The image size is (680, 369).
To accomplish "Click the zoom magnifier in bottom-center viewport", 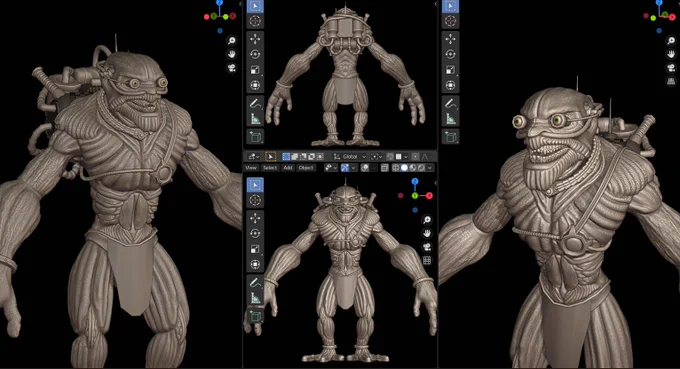I will [427, 220].
